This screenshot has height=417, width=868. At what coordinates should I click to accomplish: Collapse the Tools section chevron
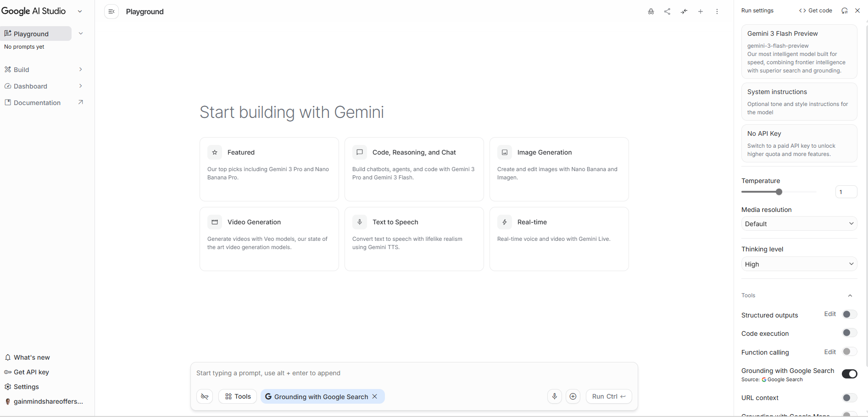pyautogui.click(x=850, y=296)
